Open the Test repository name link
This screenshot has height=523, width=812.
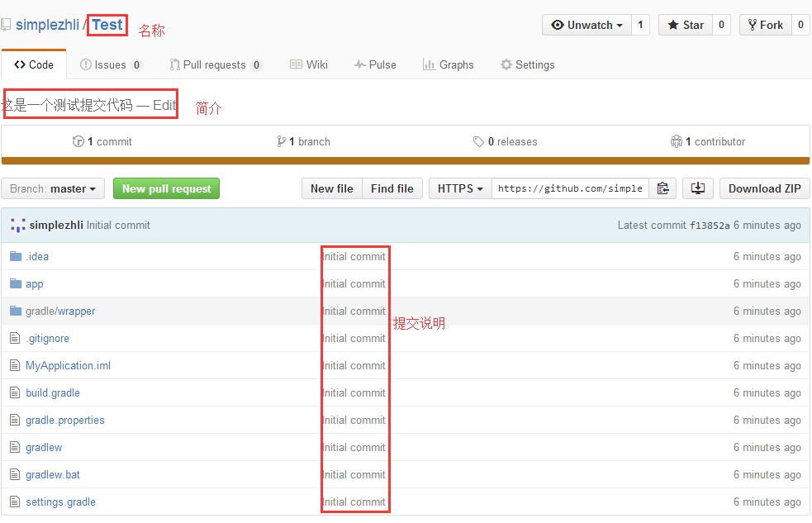pyautogui.click(x=107, y=25)
